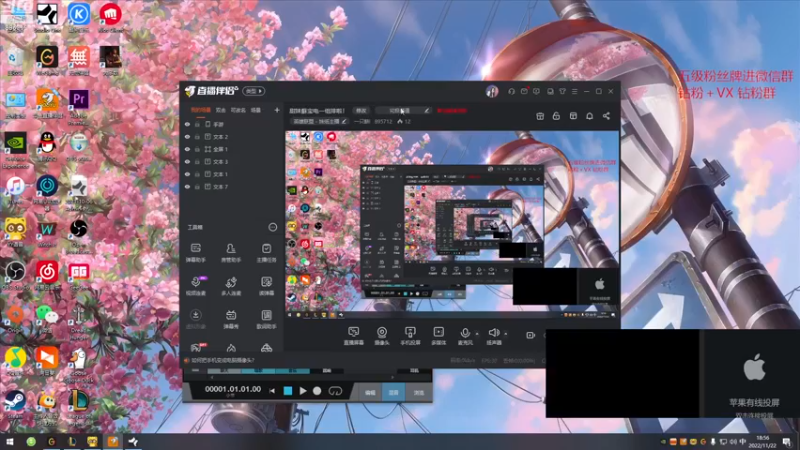
Task: Open the 房管助手 tool
Action: pyautogui.click(x=231, y=253)
